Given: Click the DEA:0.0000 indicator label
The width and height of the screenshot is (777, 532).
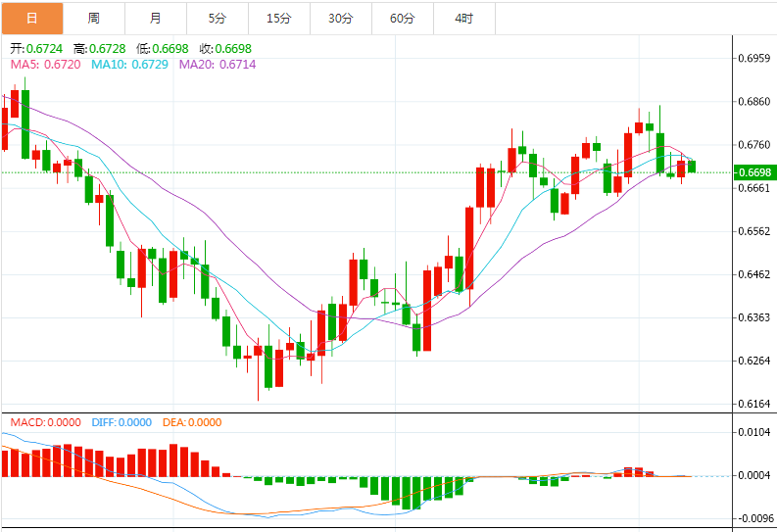Looking at the screenshot, I should (x=192, y=422).
